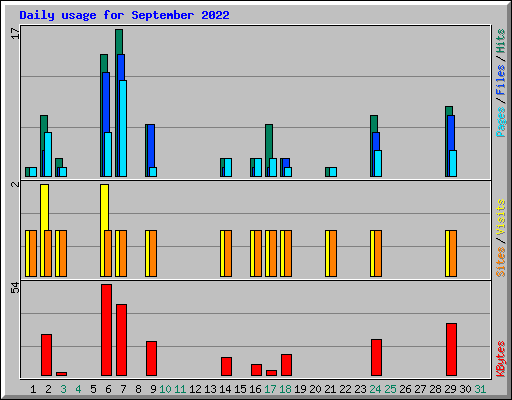Select the '2' maximum value on visits axis
The height and width of the screenshot is (400, 512).
15,184
